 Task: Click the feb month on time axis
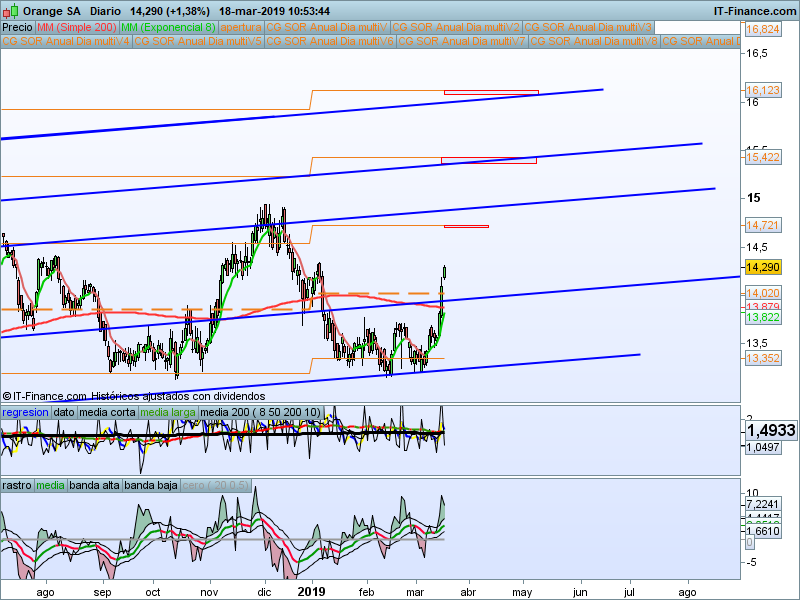coord(366,592)
